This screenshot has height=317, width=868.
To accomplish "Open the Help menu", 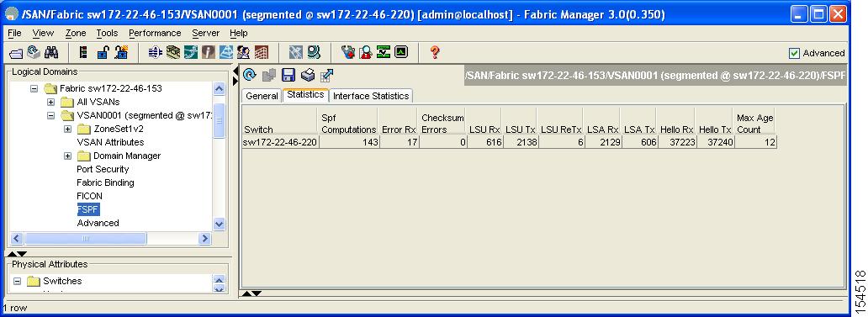I will (239, 33).
